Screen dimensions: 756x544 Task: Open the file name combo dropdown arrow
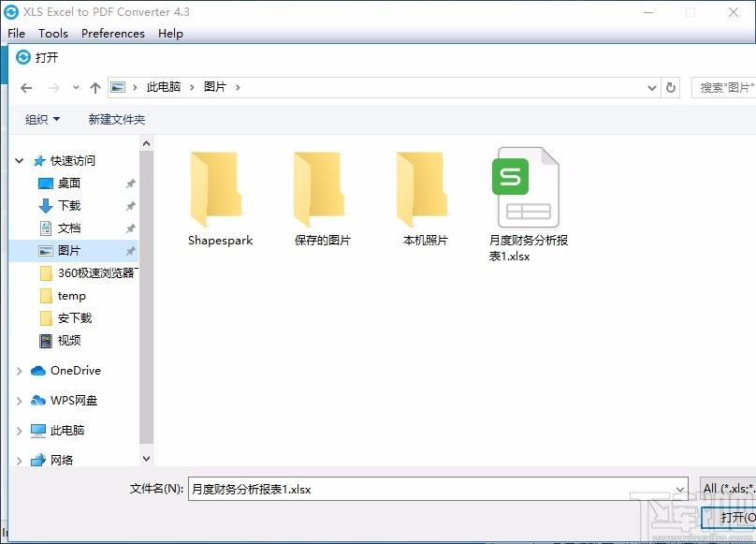point(680,490)
